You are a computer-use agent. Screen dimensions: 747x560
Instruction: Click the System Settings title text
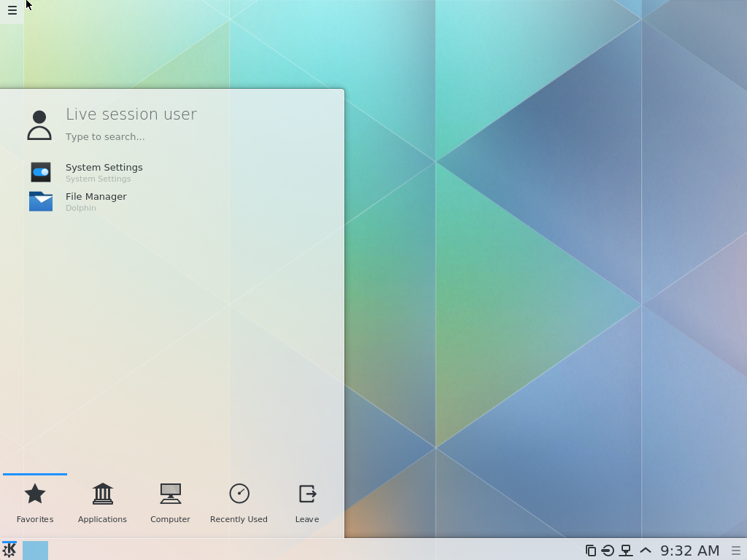pos(104,168)
